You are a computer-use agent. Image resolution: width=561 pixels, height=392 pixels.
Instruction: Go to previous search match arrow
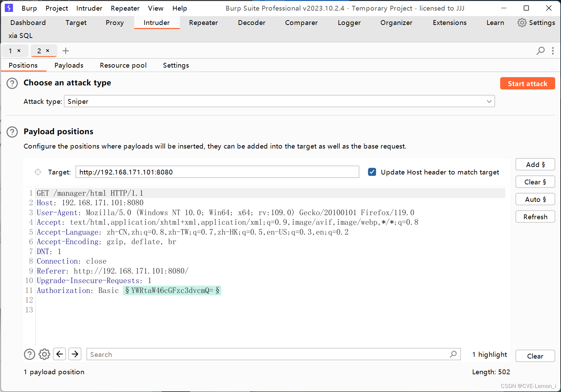pos(60,354)
